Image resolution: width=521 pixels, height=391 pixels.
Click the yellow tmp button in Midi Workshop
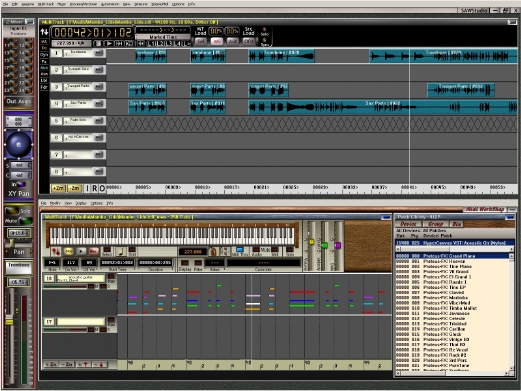69,251
